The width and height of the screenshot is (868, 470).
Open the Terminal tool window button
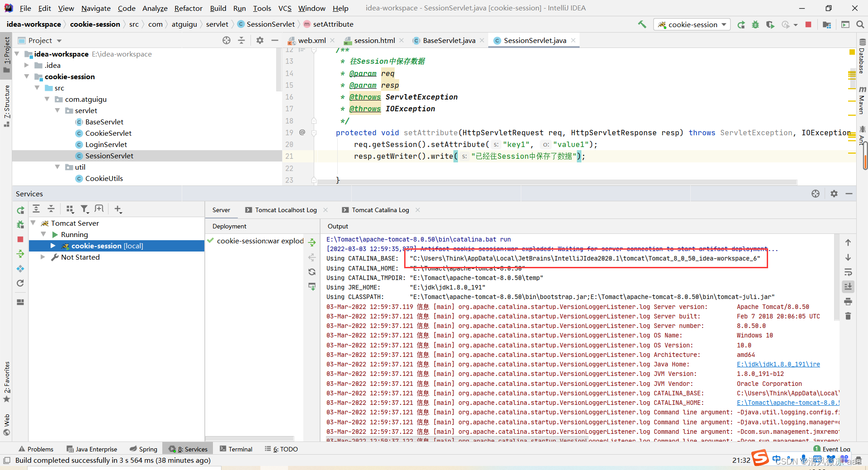click(236, 449)
